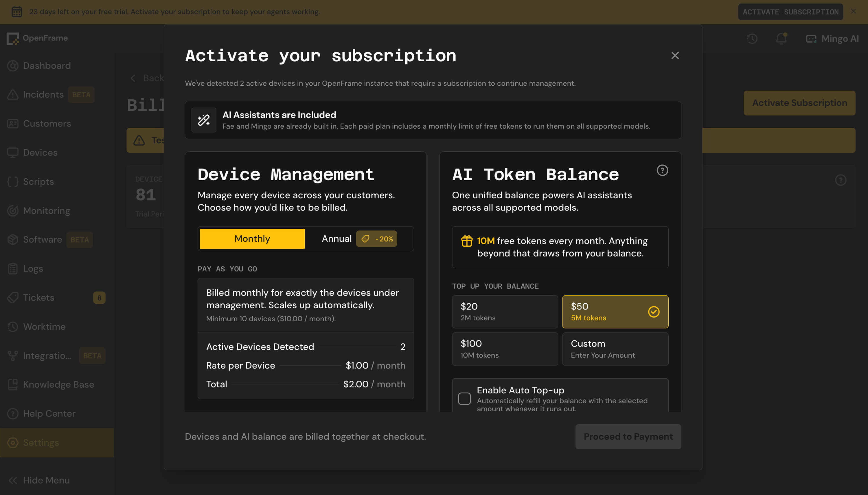Click the help icon on the billing page card
868x495 pixels.
841,180
